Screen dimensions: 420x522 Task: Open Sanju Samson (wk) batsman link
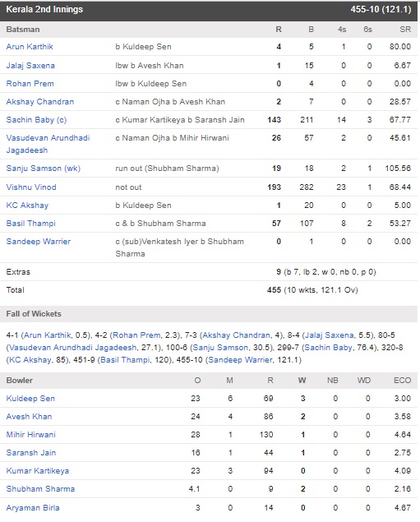[x=44, y=169]
